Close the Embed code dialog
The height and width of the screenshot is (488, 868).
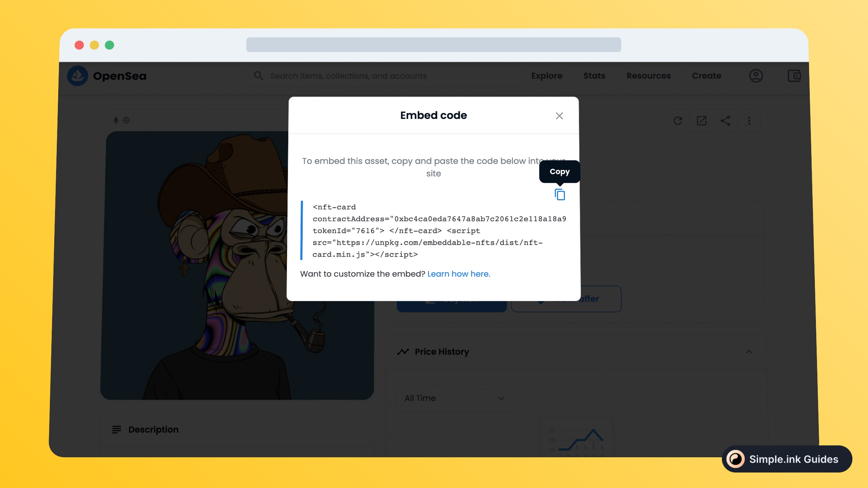pyautogui.click(x=559, y=116)
